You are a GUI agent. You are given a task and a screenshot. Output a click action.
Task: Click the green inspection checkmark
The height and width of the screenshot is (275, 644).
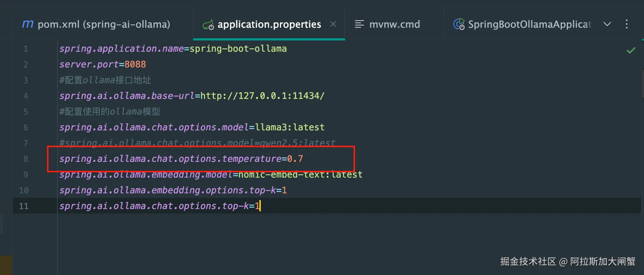pyautogui.click(x=631, y=50)
